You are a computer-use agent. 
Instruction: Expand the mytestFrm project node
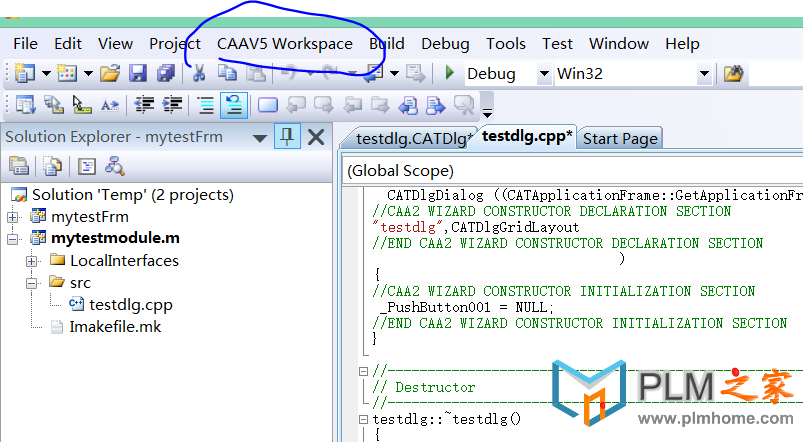[12, 217]
